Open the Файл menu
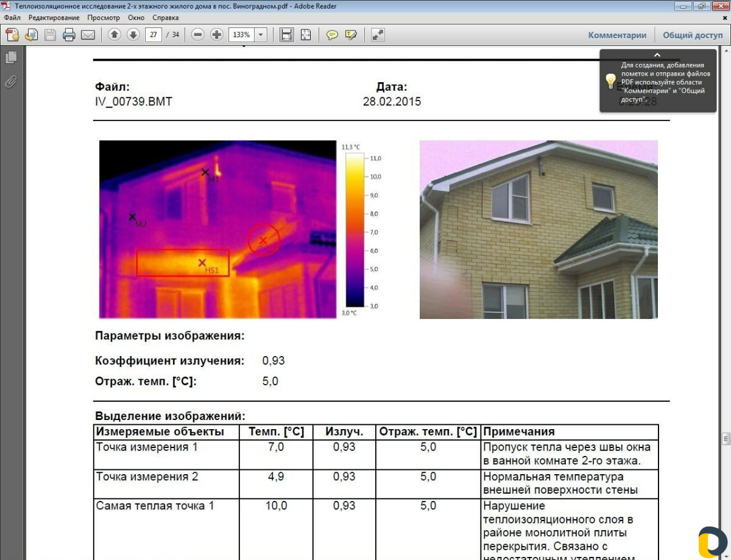The image size is (731, 560). (x=12, y=18)
